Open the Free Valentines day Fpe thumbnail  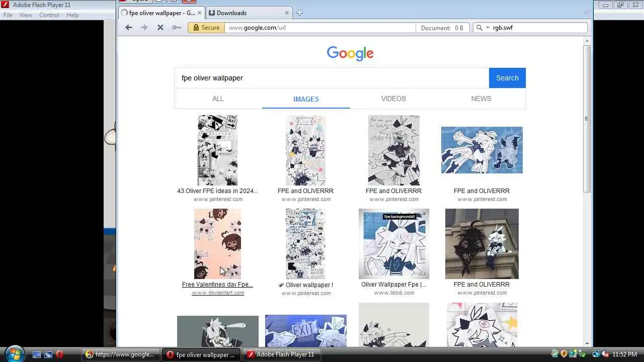coord(217,244)
